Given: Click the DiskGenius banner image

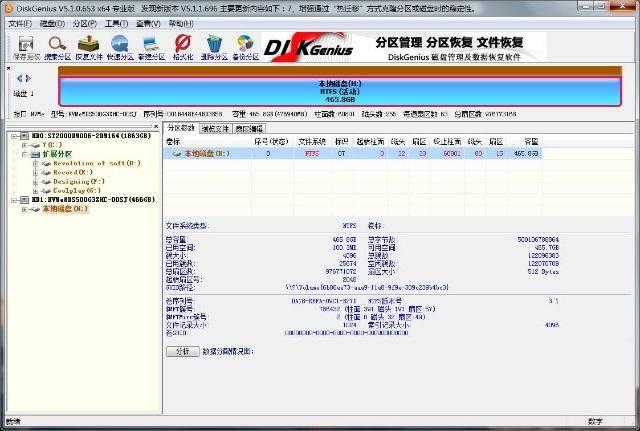Looking at the screenshot, I should pos(404,47).
